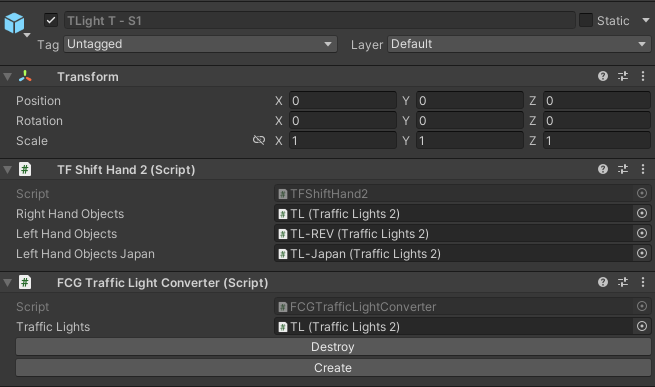This screenshot has height=387, width=655.
Task: Open Transform presets slider icon
Action: click(x=623, y=76)
